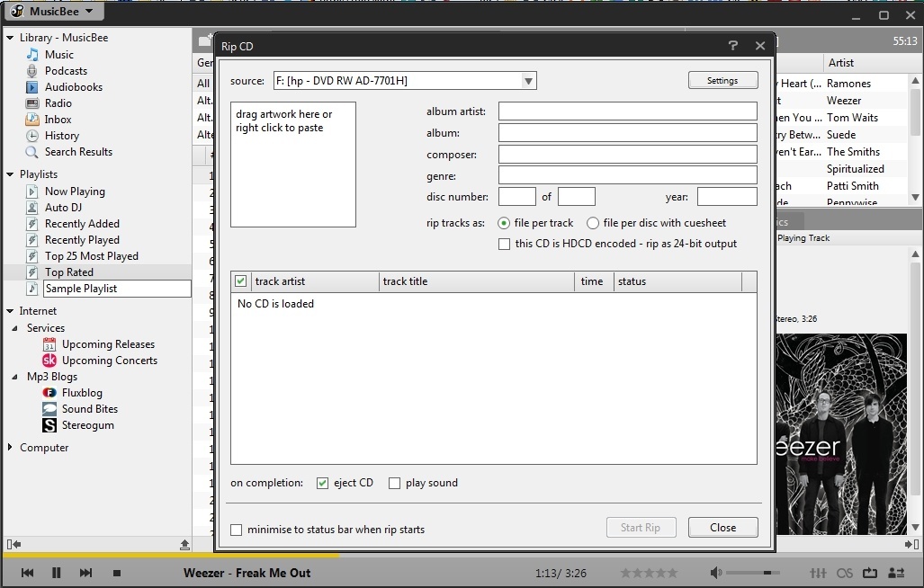Open the Sound Bites blog icon

[x=49, y=408]
